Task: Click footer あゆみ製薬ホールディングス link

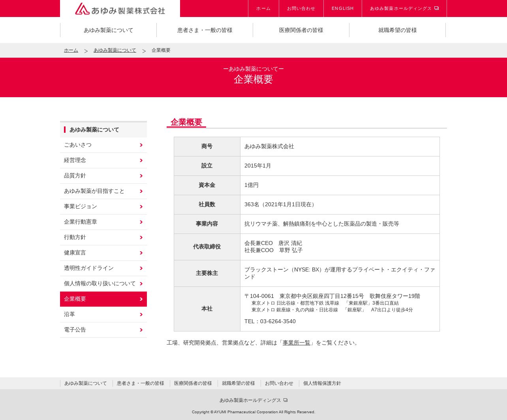Action: click(x=253, y=400)
